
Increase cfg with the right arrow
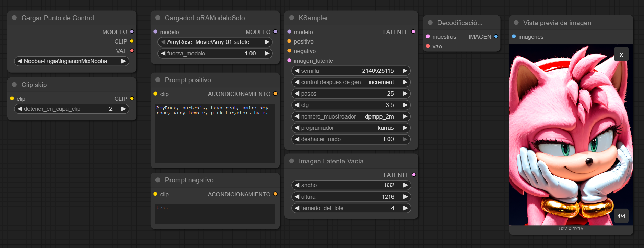tap(405, 105)
